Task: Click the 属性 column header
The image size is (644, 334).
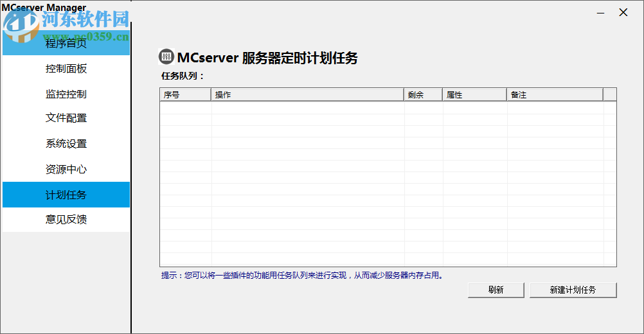Action: click(474, 95)
